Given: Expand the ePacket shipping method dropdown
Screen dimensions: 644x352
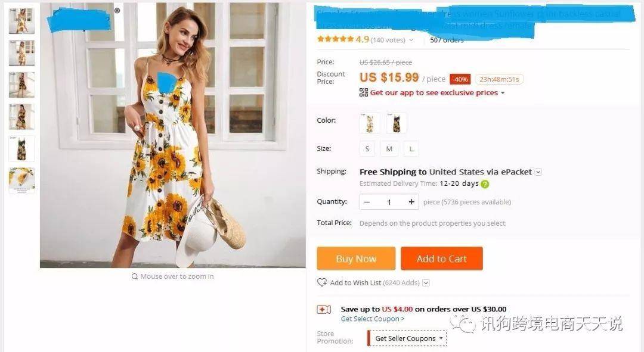Looking at the screenshot, I should pyautogui.click(x=538, y=172).
